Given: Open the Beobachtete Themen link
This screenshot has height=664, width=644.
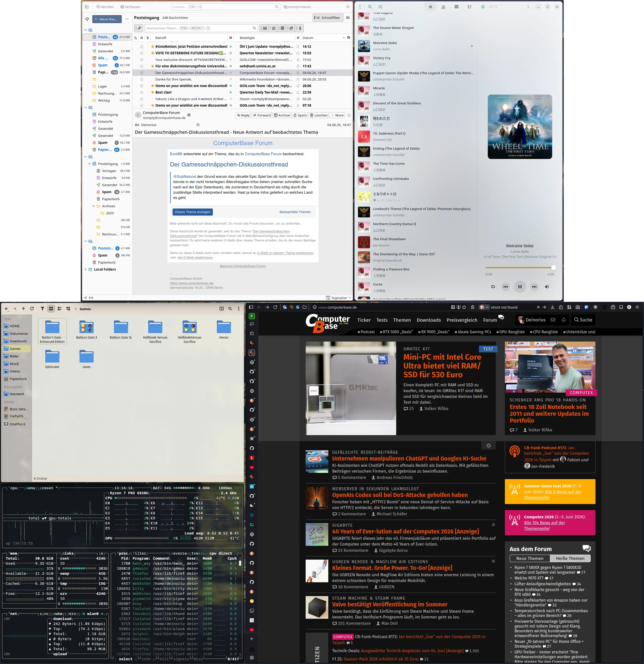Looking at the screenshot, I should click(295, 212).
